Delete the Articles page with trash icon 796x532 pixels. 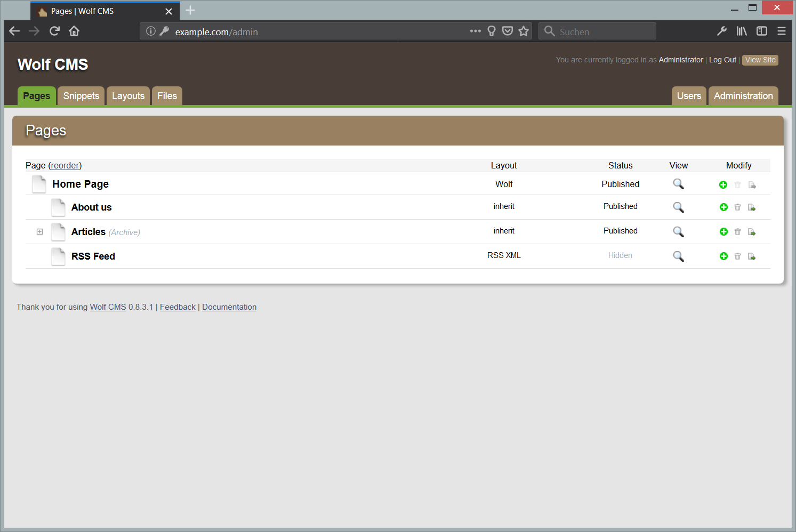point(737,231)
